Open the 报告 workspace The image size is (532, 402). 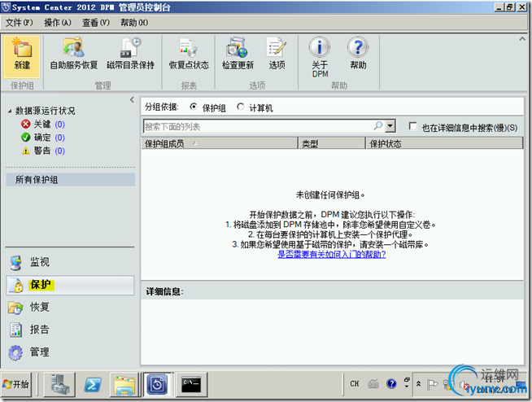70,330
